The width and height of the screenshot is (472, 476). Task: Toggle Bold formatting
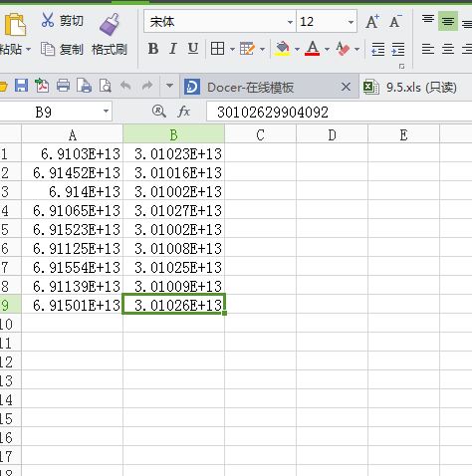click(x=153, y=49)
